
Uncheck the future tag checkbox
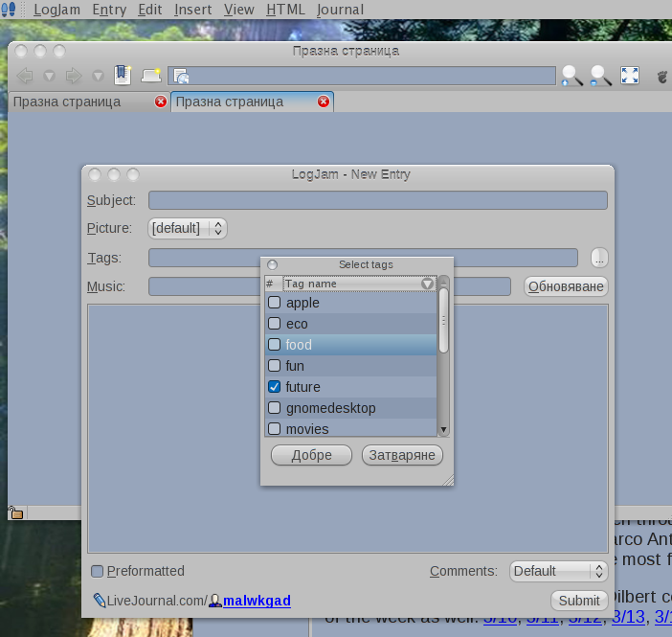tap(275, 386)
